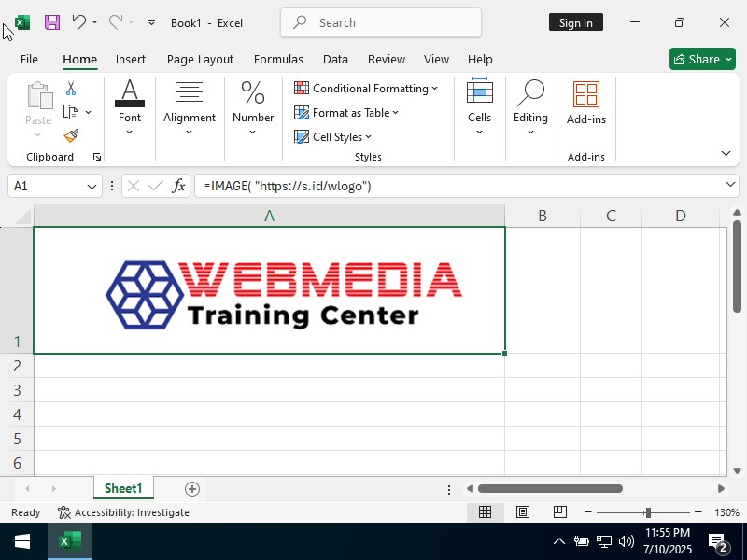Select row 2 header

tap(17, 366)
